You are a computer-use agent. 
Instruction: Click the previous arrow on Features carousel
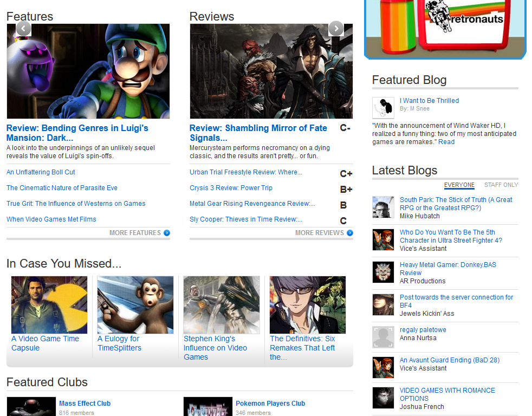(x=23, y=29)
